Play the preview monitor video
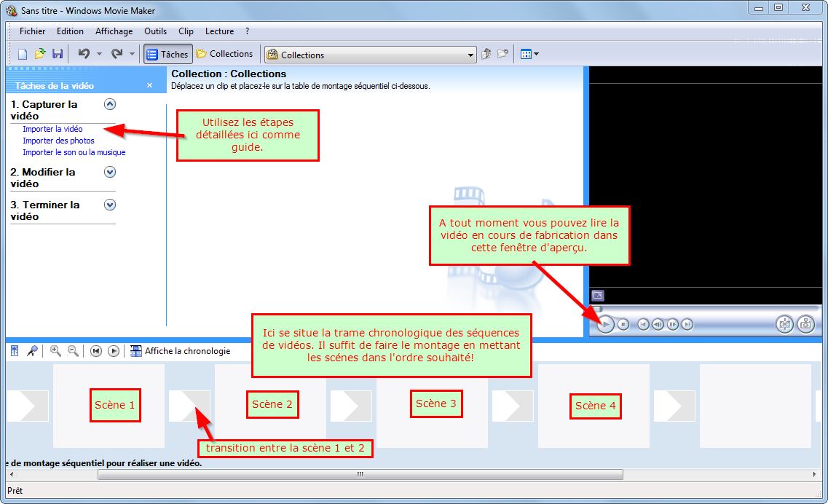Screen dimensions: 828x504 click(605, 324)
